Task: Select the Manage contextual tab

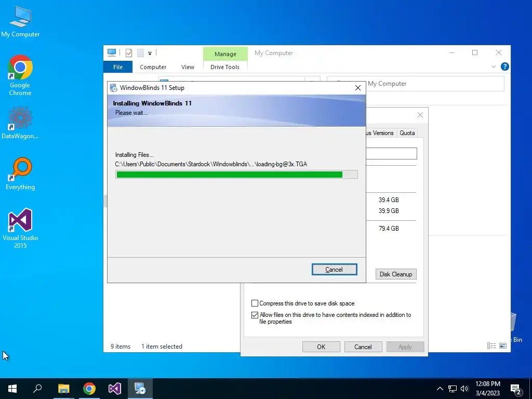Action: (x=225, y=54)
